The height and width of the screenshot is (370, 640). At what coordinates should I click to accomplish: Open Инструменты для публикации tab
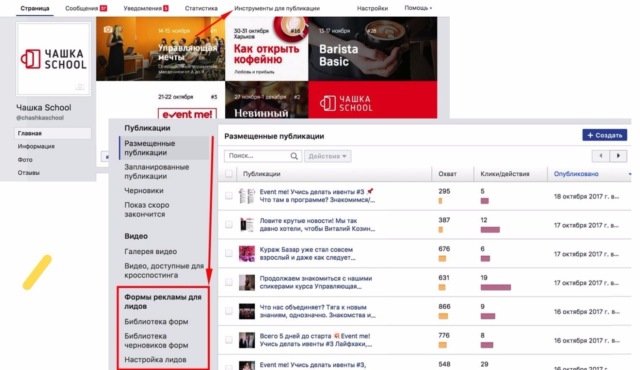[x=277, y=8]
